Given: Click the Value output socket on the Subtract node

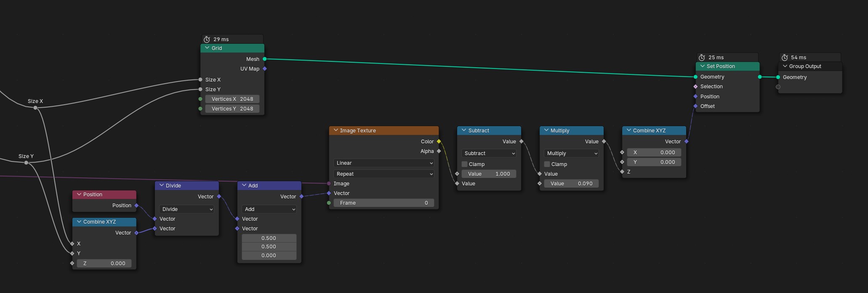Looking at the screenshot, I should pyautogui.click(x=521, y=142).
